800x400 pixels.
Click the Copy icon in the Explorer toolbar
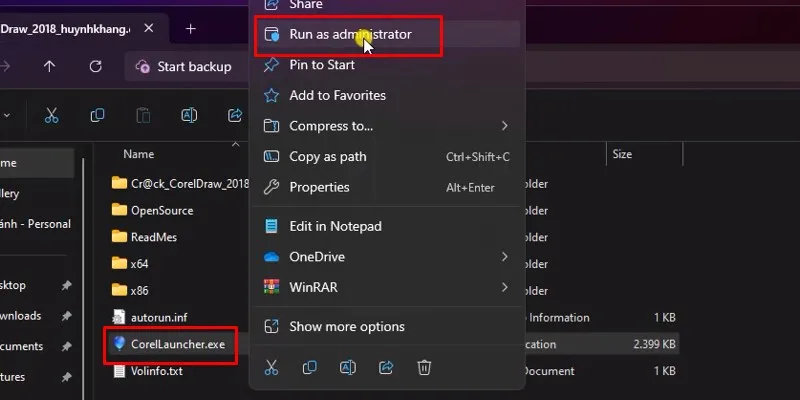97,115
